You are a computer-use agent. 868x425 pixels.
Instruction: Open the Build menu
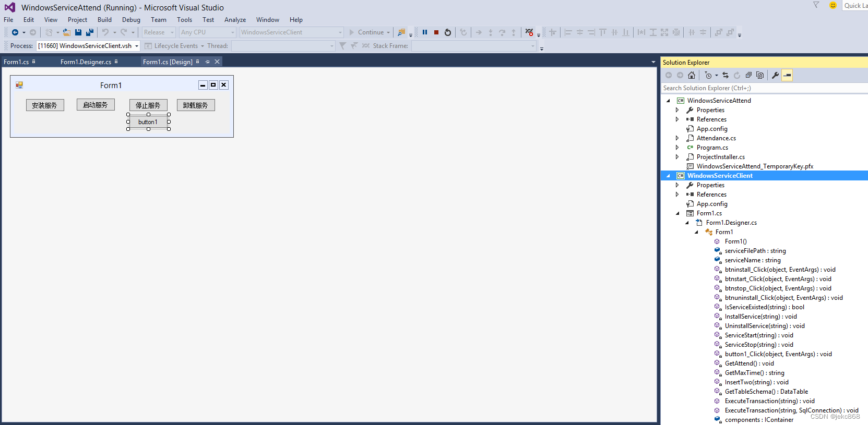pos(104,20)
